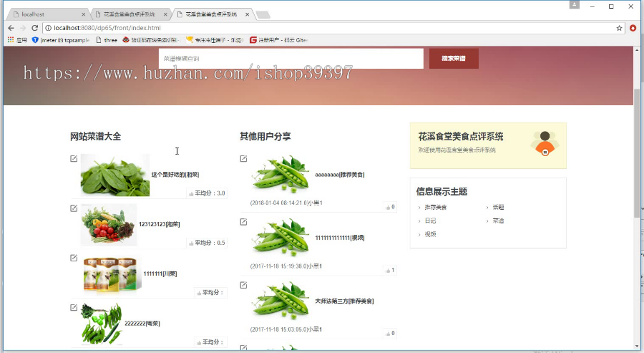The height and width of the screenshot is (353, 644).
Task: Open the 话题 theme link
Action: point(498,207)
